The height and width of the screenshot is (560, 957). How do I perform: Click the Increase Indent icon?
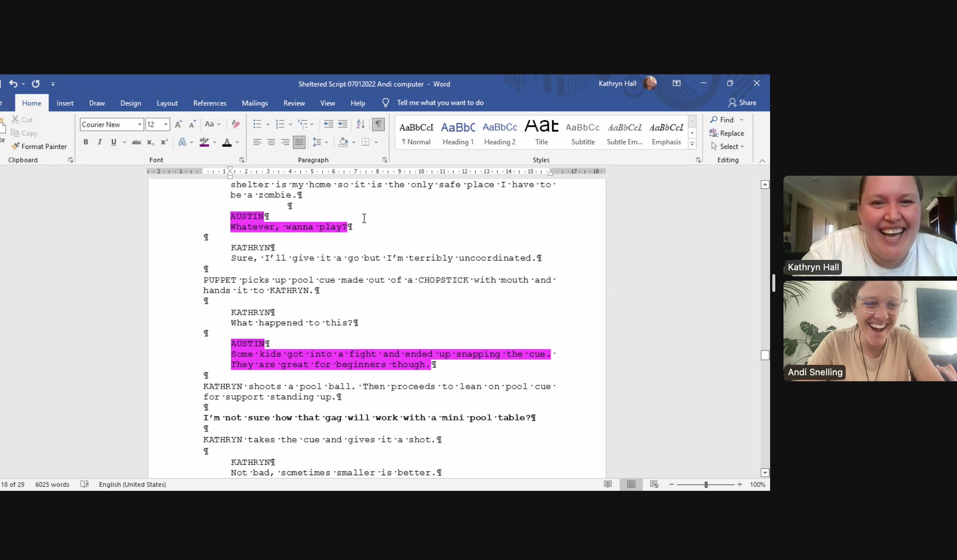pyautogui.click(x=342, y=124)
